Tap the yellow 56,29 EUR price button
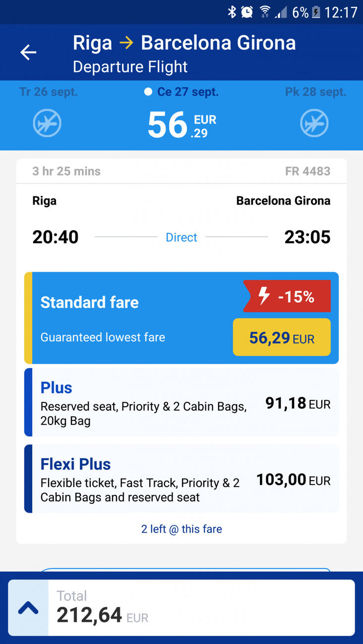The width and height of the screenshot is (363, 644). pos(282,337)
